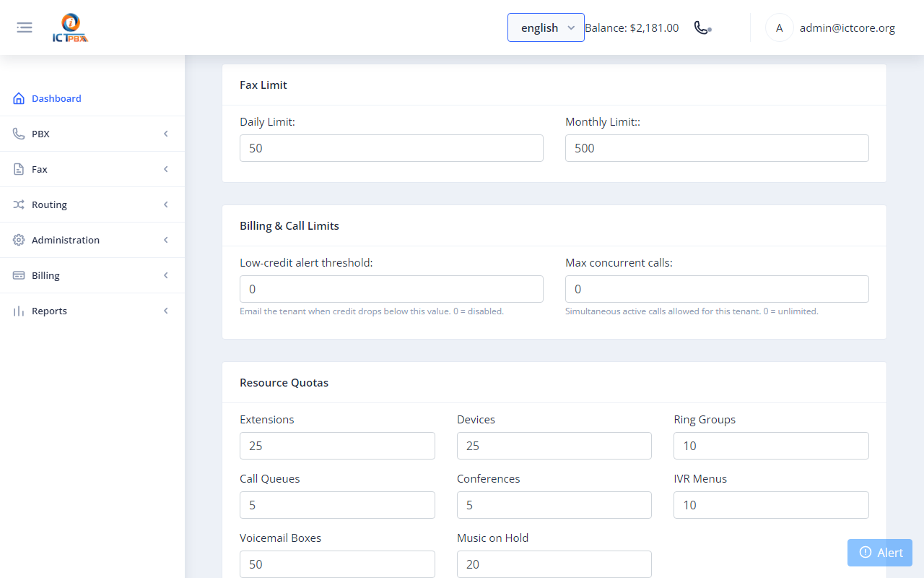Click the Fax document icon
The height and width of the screenshot is (578, 924).
pos(19,169)
